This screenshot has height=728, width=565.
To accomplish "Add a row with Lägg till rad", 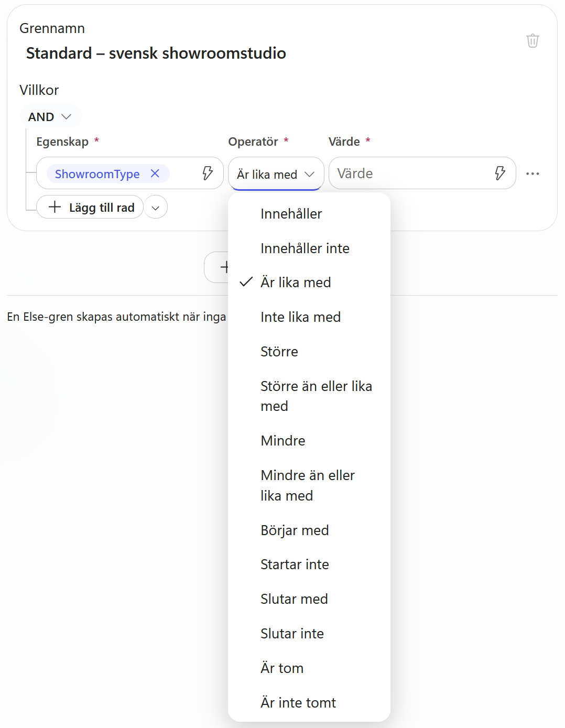I will (90, 208).
